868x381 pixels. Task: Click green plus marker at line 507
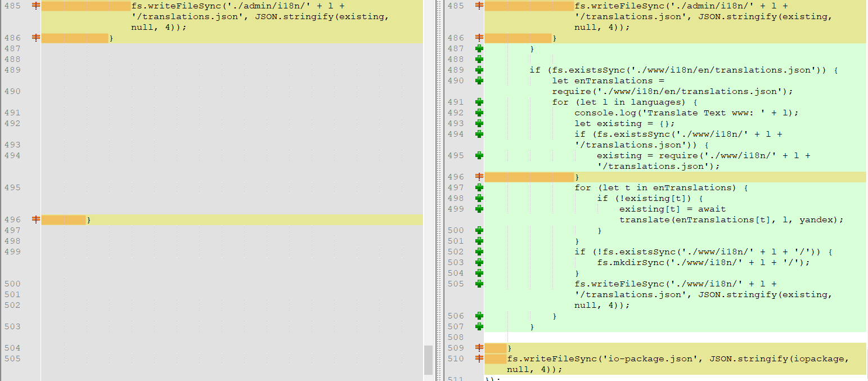pyautogui.click(x=479, y=326)
